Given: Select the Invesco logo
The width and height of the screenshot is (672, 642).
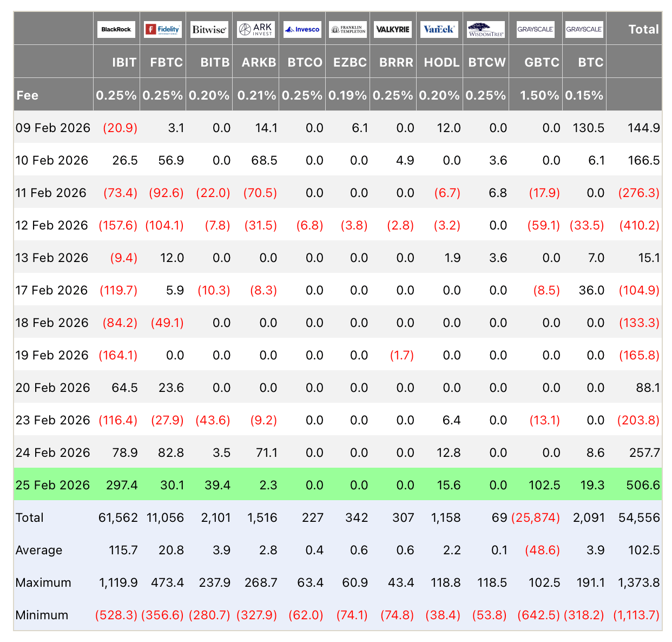Looking at the screenshot, I should click(302, 29).
